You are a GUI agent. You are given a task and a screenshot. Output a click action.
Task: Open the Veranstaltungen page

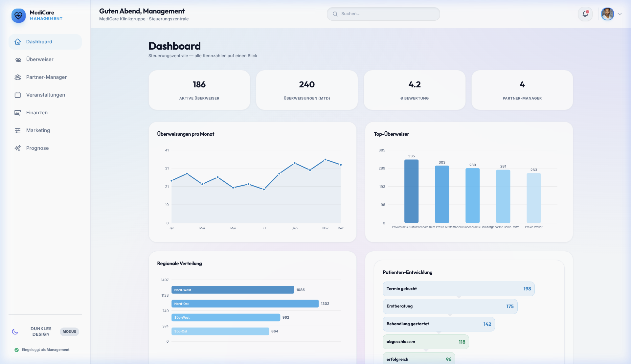(45, 95)
